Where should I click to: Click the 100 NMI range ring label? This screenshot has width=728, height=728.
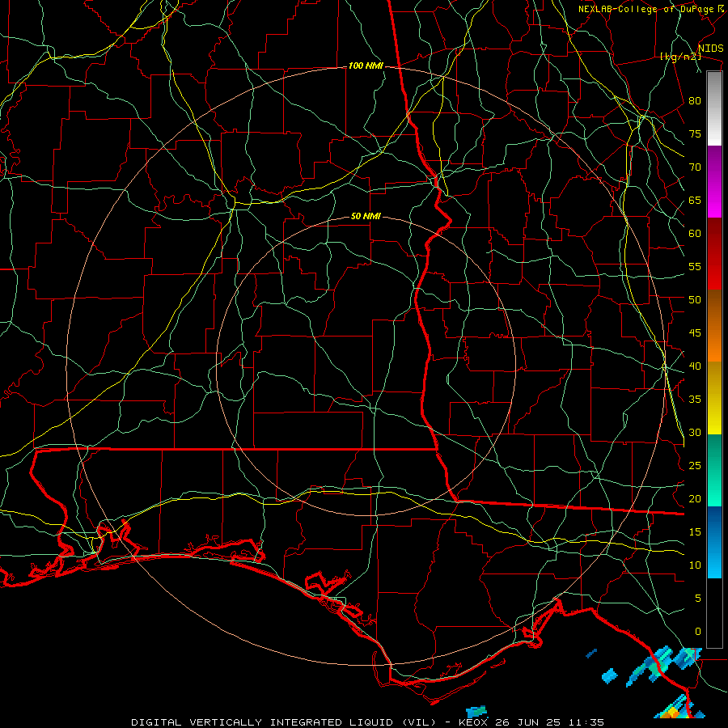[x=366, y=66]
